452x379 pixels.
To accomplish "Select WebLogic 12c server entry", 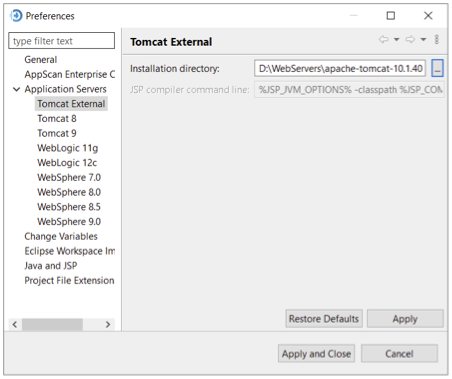I will pyautogui.click(x=67, y=163).
